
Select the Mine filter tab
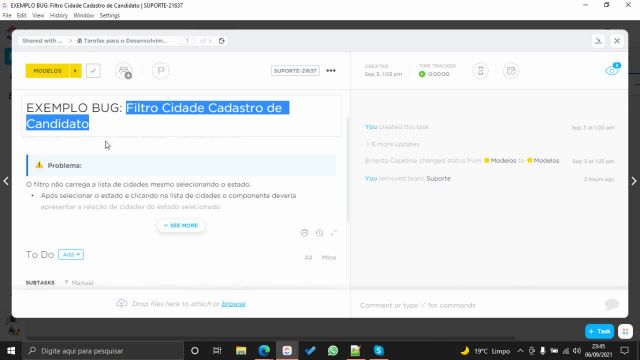[329, 258]
